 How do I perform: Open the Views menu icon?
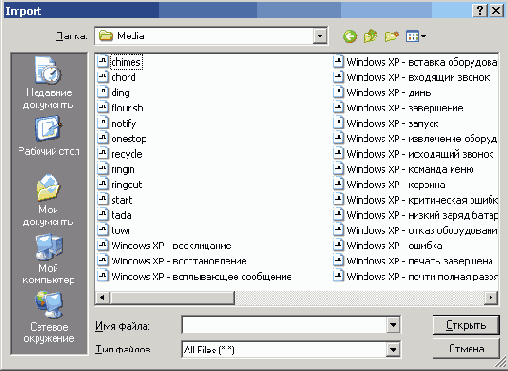click(416, 36)
